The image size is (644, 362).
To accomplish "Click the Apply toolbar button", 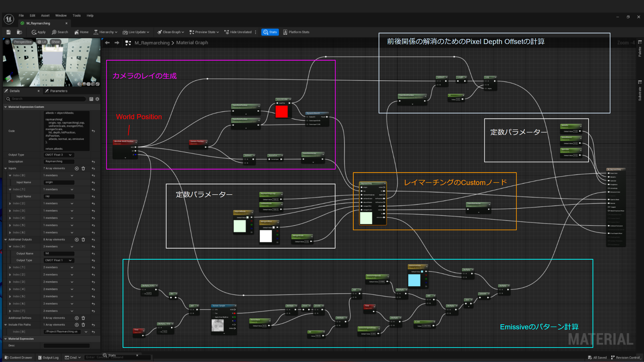I will click(38, 32).
